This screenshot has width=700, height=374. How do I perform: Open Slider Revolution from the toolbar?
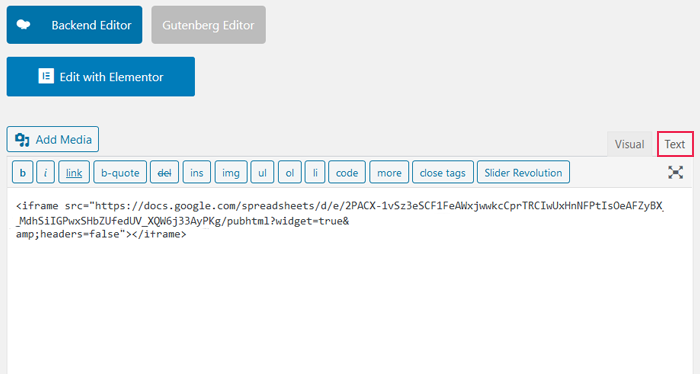pos(523,172)
